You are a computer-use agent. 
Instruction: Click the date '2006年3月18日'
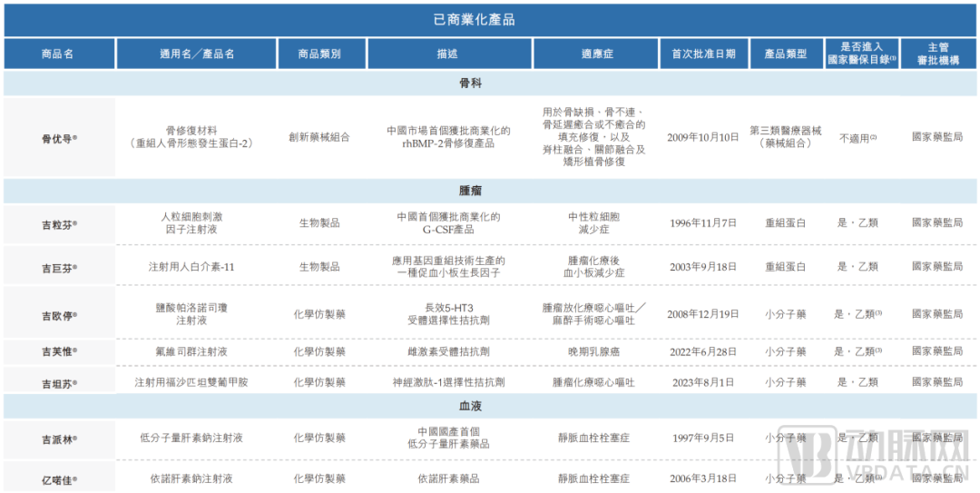click(703, 478)
